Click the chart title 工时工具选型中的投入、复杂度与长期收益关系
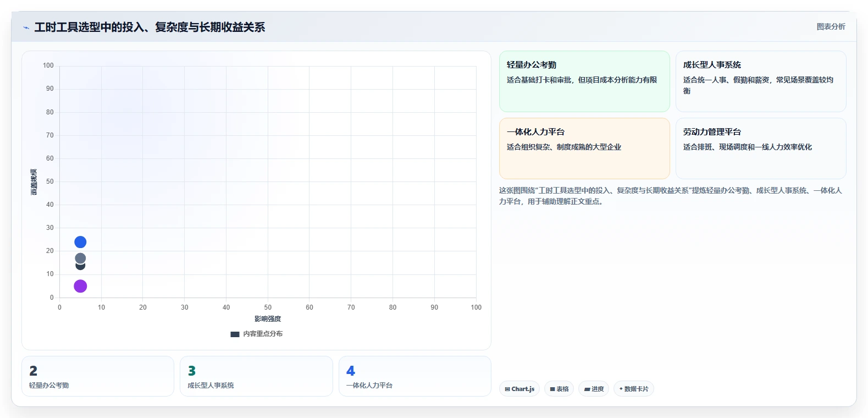This screenshot has width=868, height=418. tap(150, 27)
